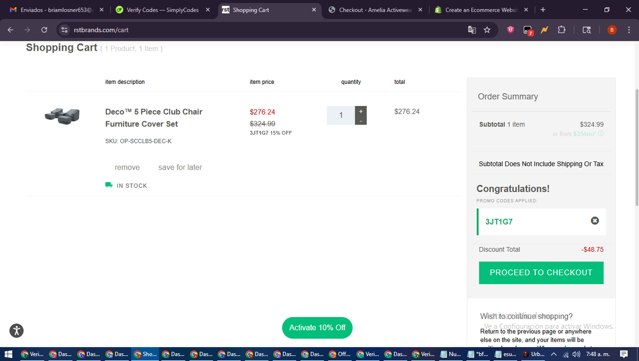The height and width of the screenshot is (361, 639).
Task: Open site information icon in address bar
Action: pos(64,30)
